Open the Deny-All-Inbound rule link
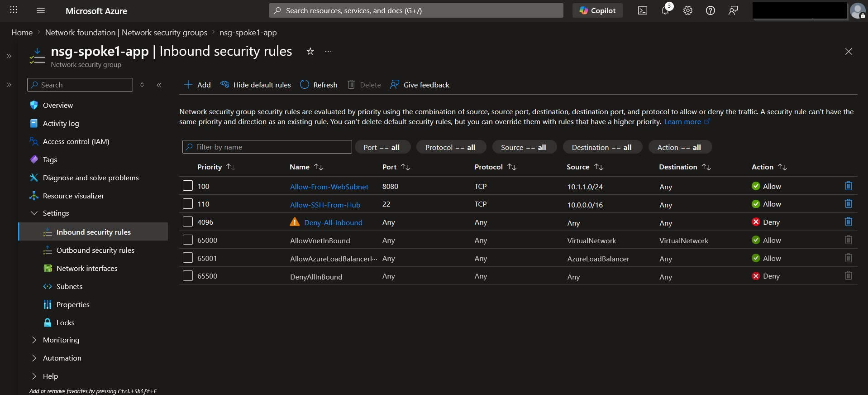Image resolution: width=868 pixels, height=395 pixels. pyautogui.click(x=333, y=222)
